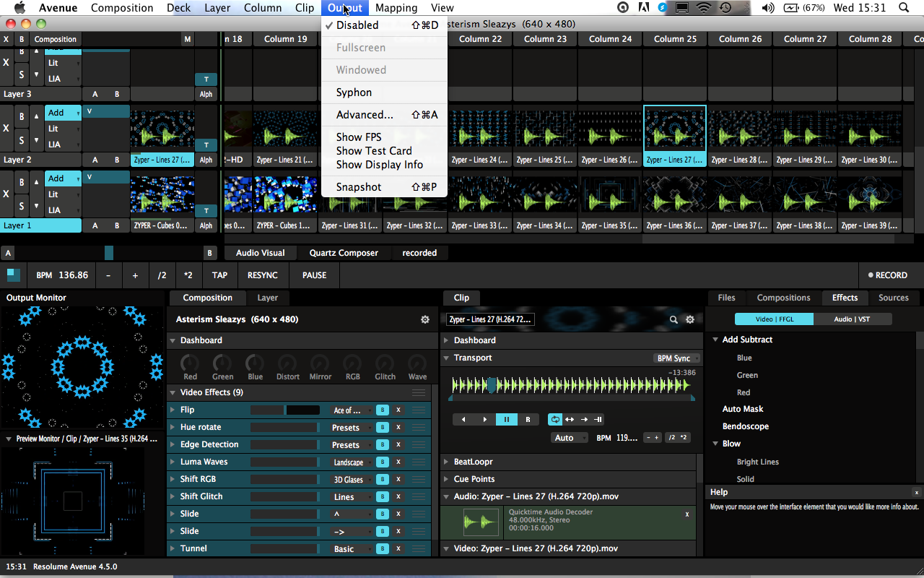Switch to the Sources tab

click(x=893, y=298)
